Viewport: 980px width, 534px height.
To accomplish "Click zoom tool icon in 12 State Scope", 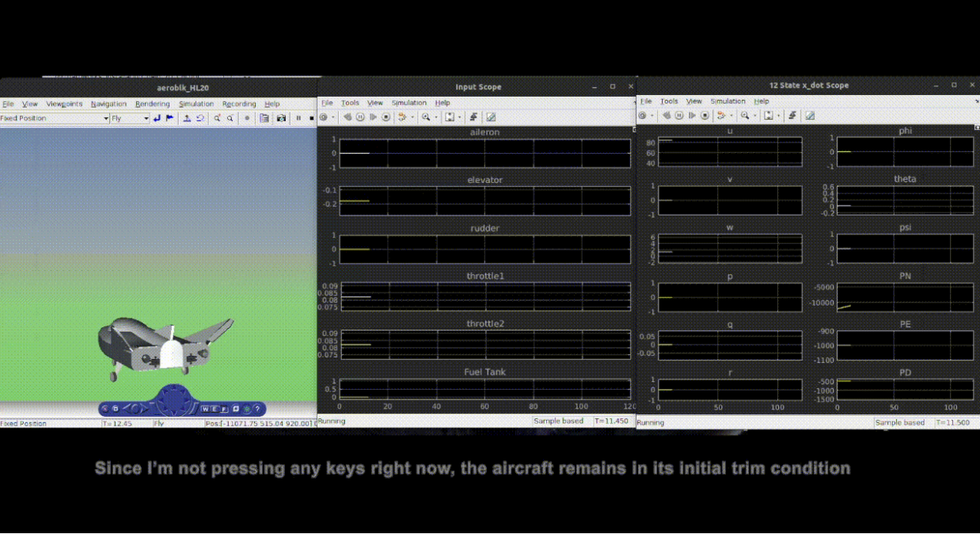I will [x=745, y=116].
